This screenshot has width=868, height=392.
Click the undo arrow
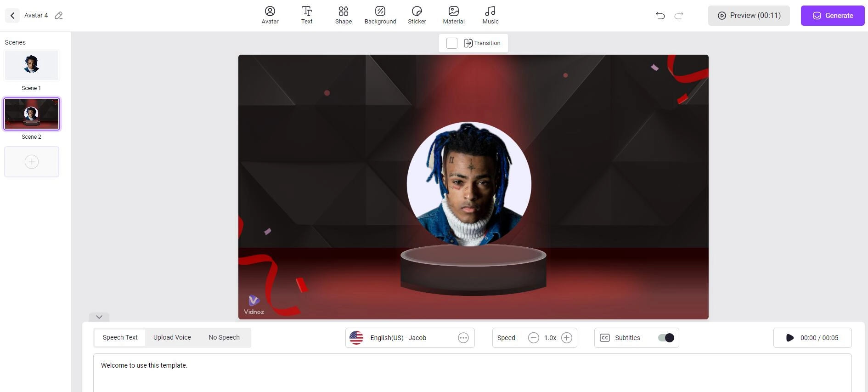(x=660, y=16)
